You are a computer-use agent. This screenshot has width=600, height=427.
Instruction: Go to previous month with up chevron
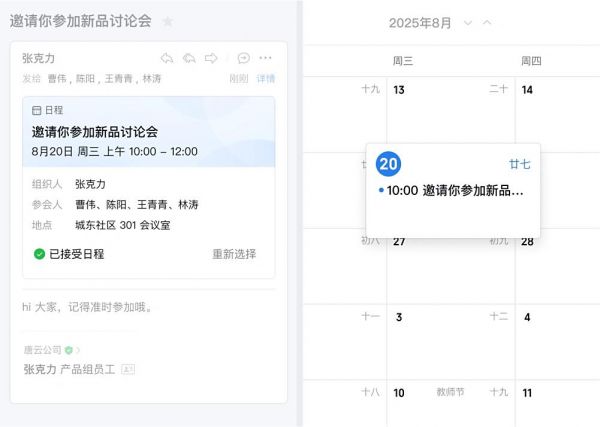point(487,22)
